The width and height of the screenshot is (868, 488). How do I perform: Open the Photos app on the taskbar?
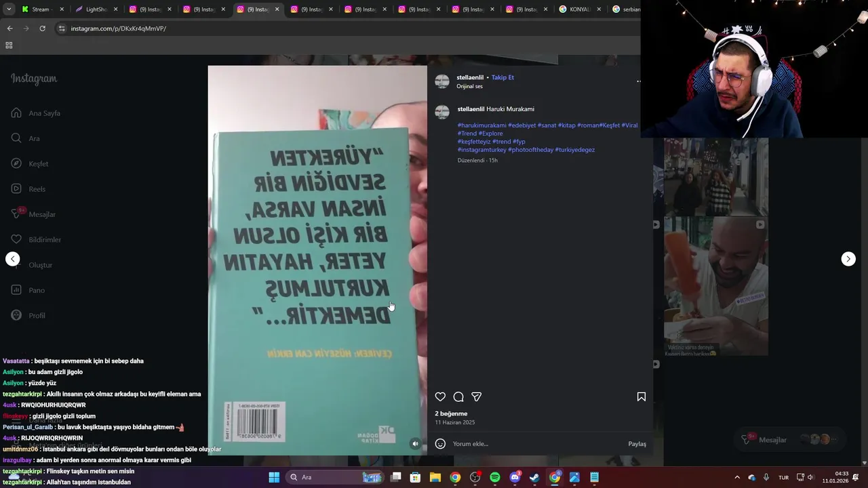coord(574,477)
